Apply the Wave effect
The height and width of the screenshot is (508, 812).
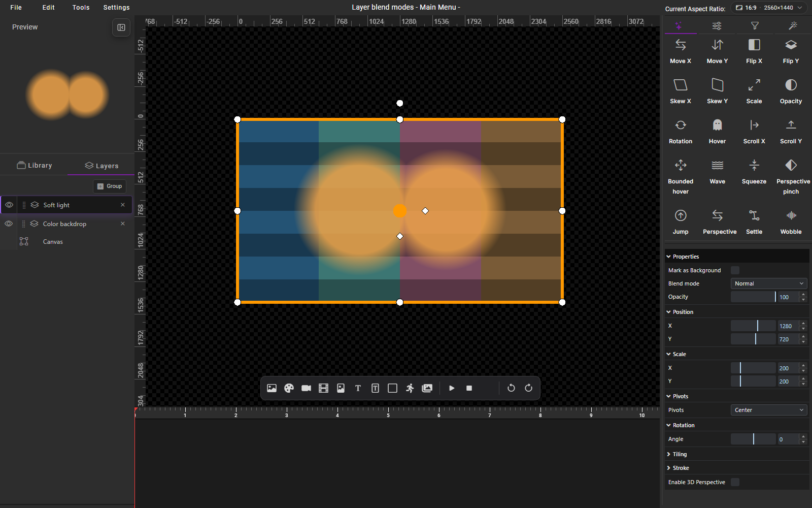coord(717,172)
